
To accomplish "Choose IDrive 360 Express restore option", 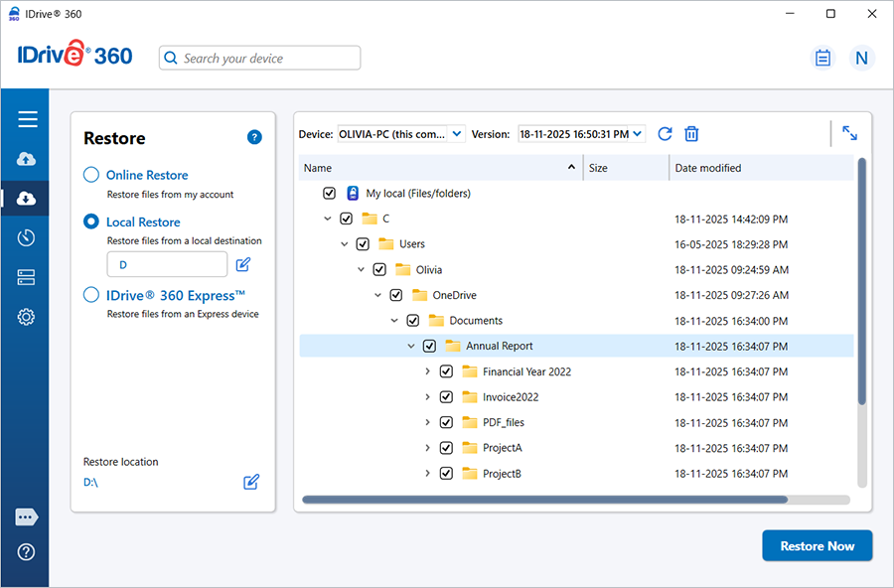I will (91, 295).
